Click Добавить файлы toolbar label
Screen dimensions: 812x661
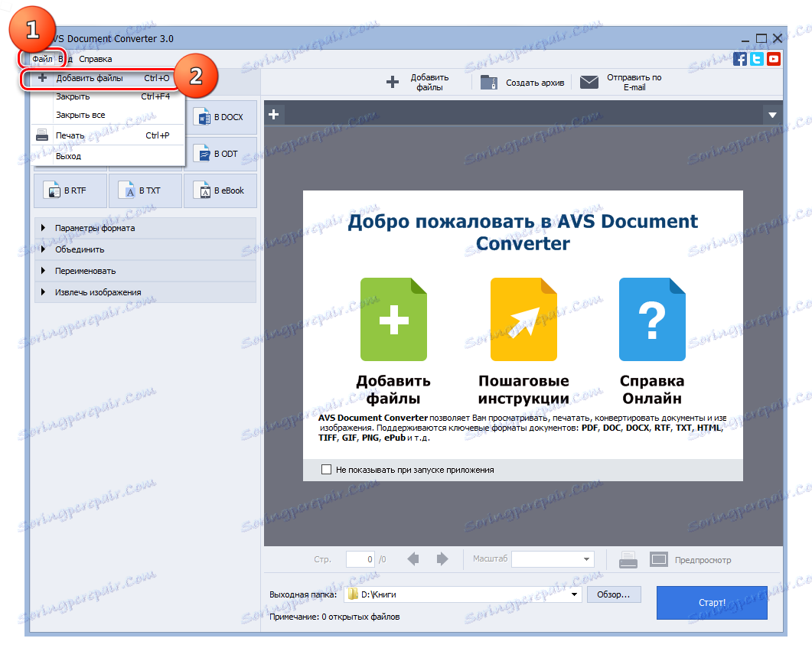pos(430,83)
